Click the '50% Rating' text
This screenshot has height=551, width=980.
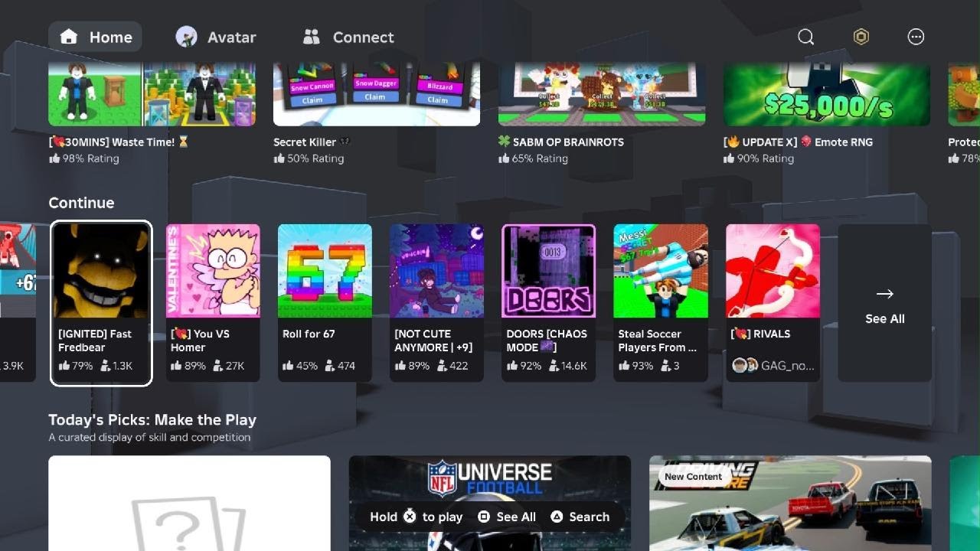[x=315, y=158]
